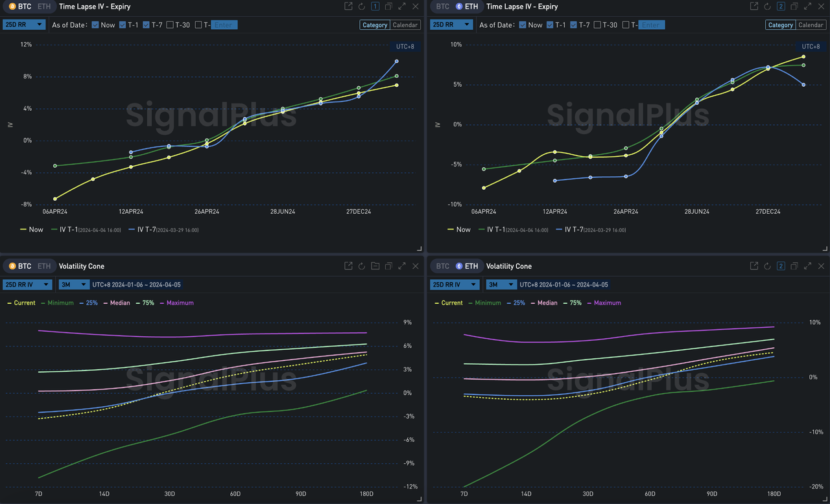The width and height of the screenshot is (830, 504).
Task: Refresh the ETH Volatility Cone chart
Action: (x=768, y=266)
